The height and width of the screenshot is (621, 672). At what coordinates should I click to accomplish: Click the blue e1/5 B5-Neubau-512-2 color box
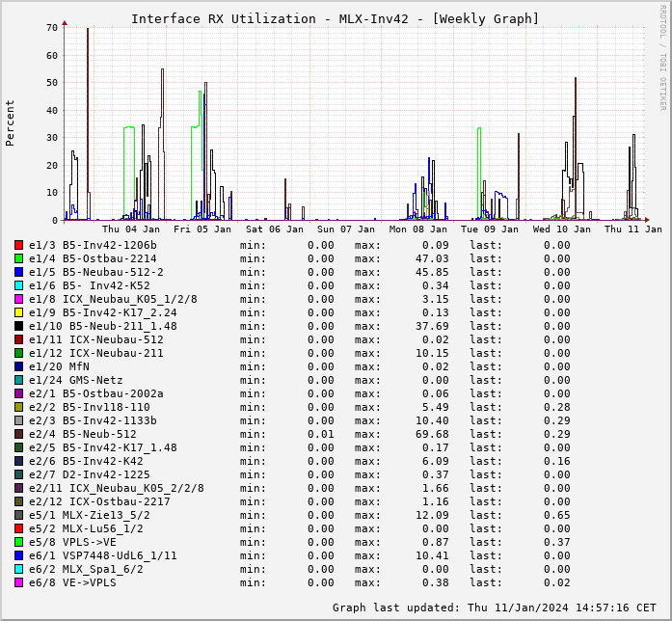click(18, 272)
